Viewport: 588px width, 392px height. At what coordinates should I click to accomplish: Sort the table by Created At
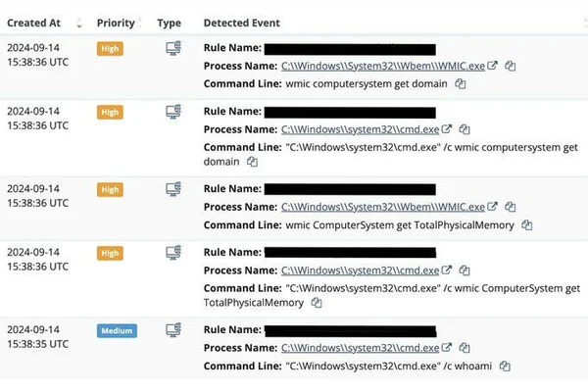(x=37, y=22)
